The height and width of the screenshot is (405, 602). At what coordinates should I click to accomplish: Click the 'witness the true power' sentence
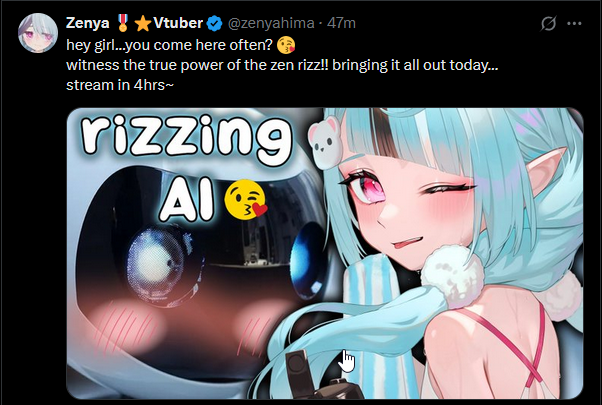pos(282,65)
